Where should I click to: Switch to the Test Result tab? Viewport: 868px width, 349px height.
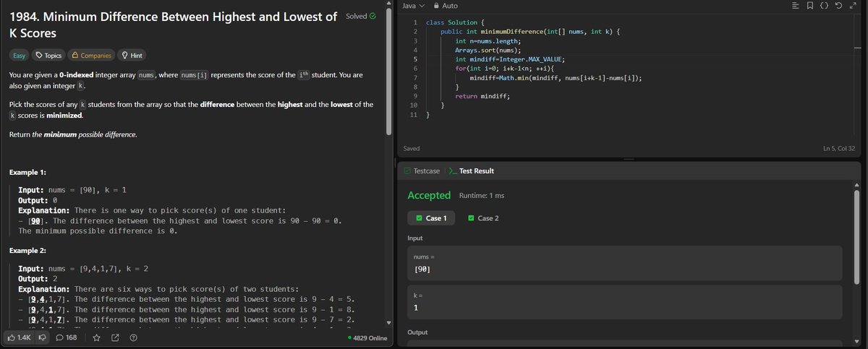(471, 171)
